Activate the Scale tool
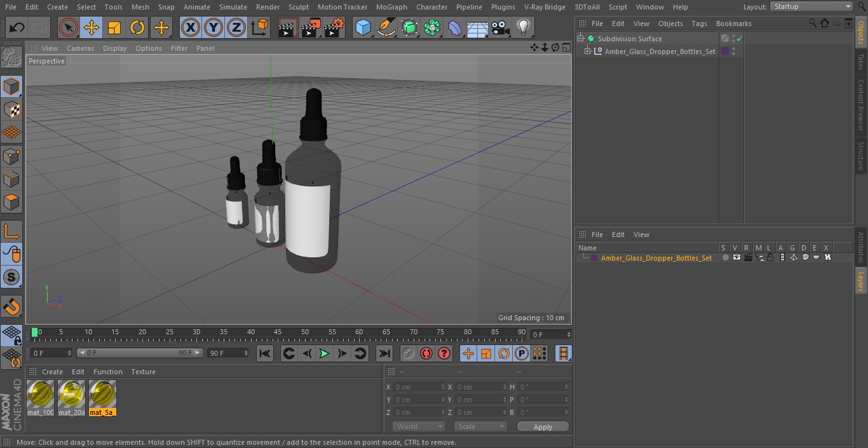This screenshot has width=868, height=448. coord(114,28)
